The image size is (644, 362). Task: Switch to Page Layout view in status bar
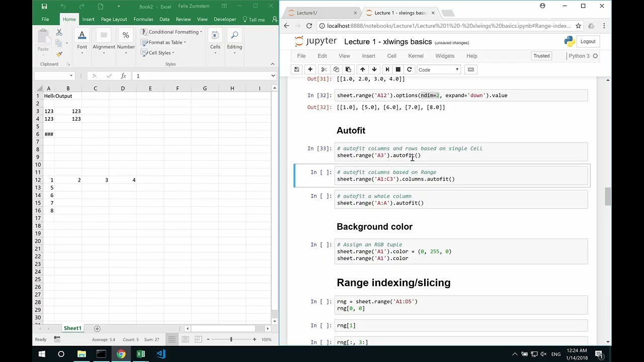tap(186, 339)
